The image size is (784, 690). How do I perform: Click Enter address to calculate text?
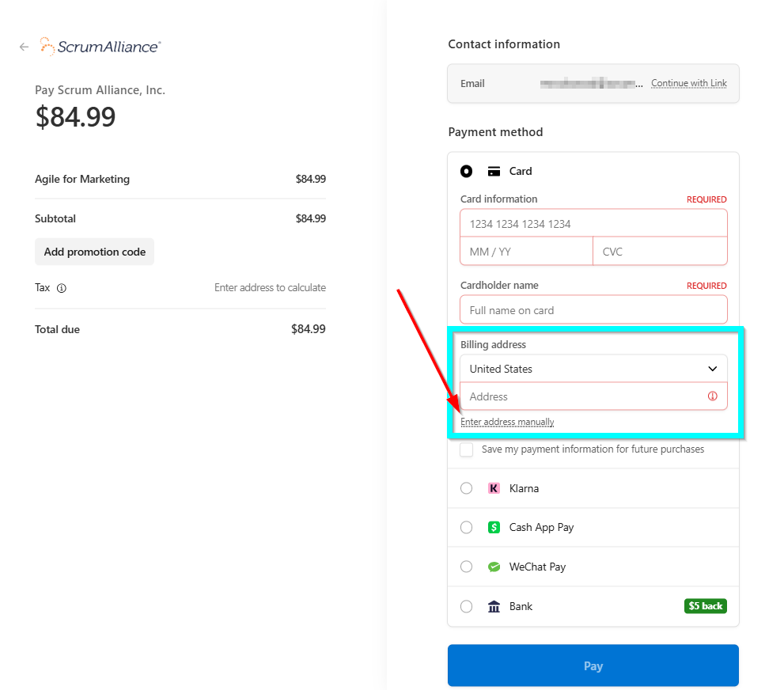pyautogui.click(x=270, y=287)
